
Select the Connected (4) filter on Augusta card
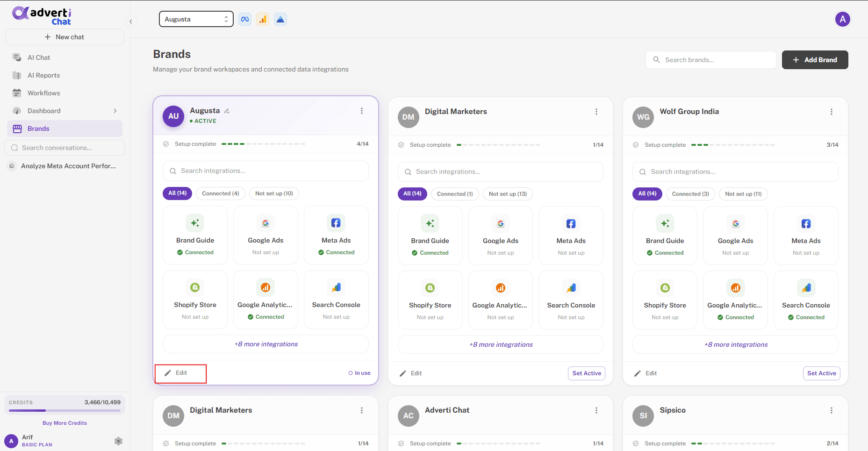pyautogui.click(x=221, y=193)
